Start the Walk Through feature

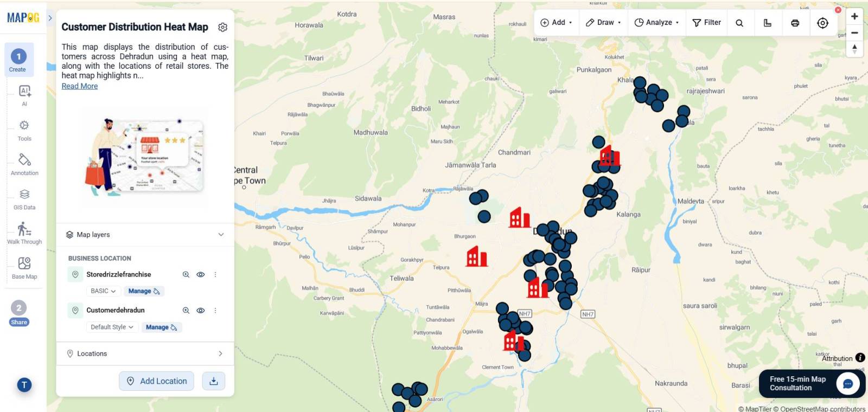24,234
